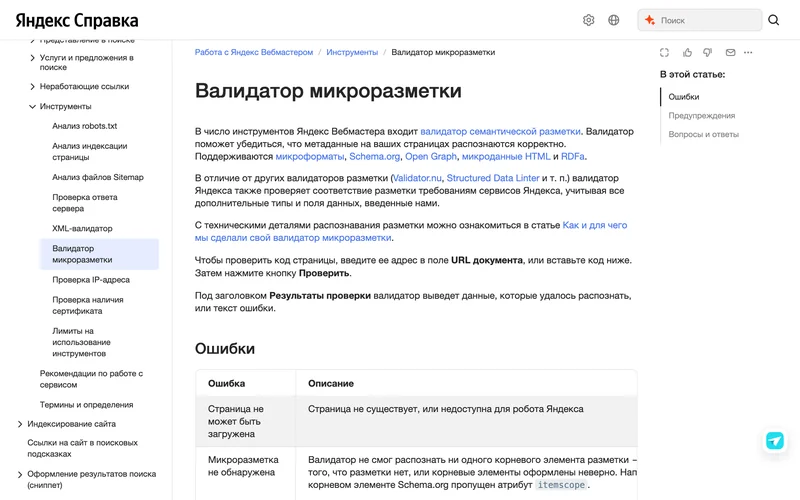The height and width of the screenshot is (500, 800).
Task: Click Страница не может быть загружена cell
Action: coord(245,421)
